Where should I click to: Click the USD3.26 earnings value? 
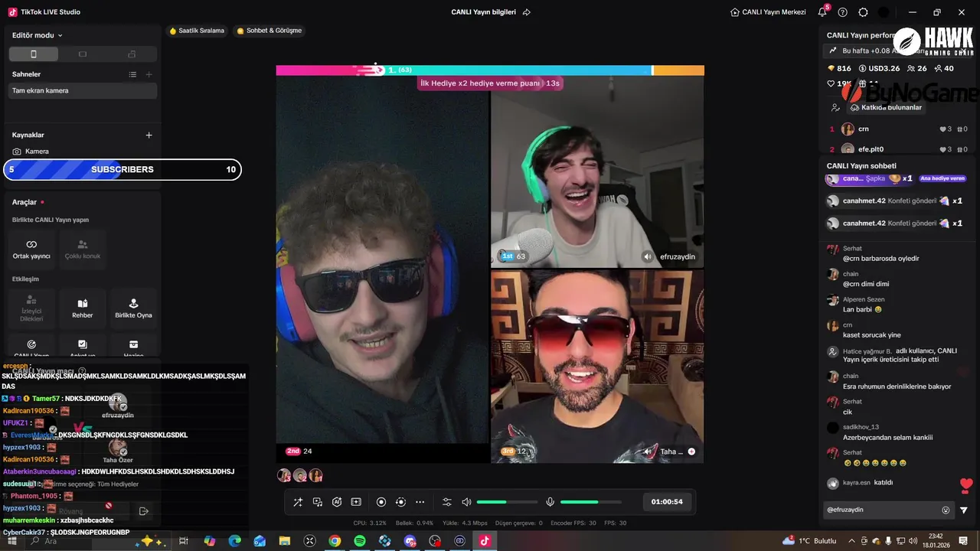(x=880, y=69)
